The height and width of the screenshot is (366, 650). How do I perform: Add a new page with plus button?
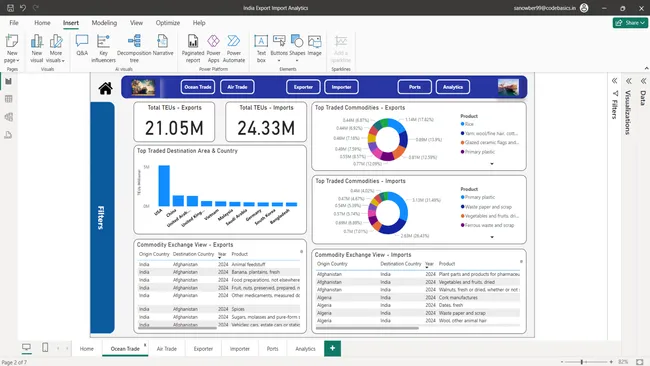tap(332, 348)
